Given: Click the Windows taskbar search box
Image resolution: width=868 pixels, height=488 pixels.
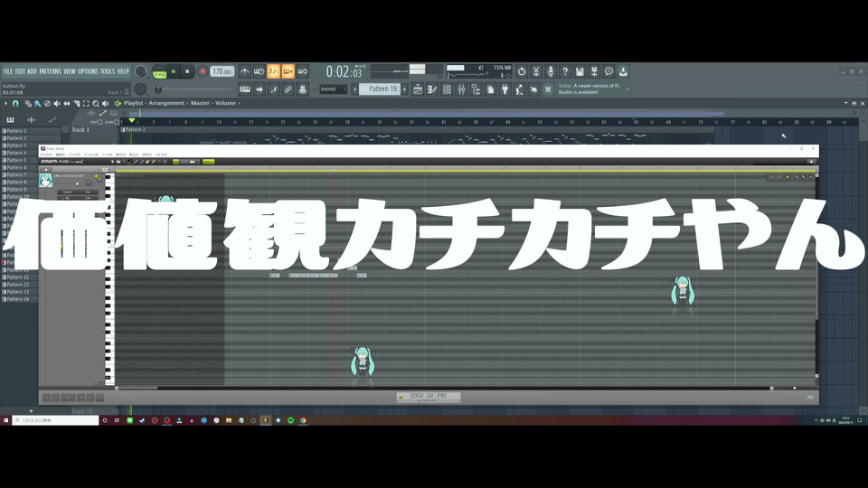Looking at the screenshot, I should pyautogui.click(x=55, y=420).
